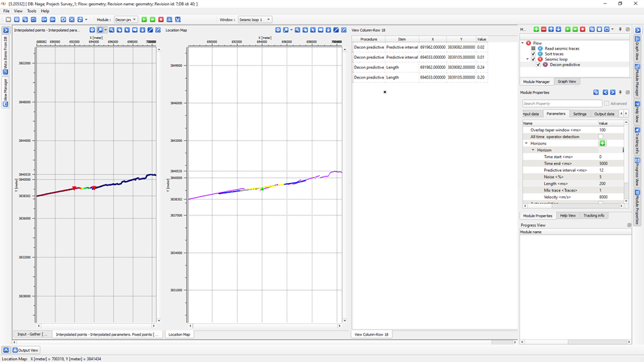Click the Search Property input field
The width and height of the screenshot is (644, 362).
pyautogui.click(x=561, y=104)
